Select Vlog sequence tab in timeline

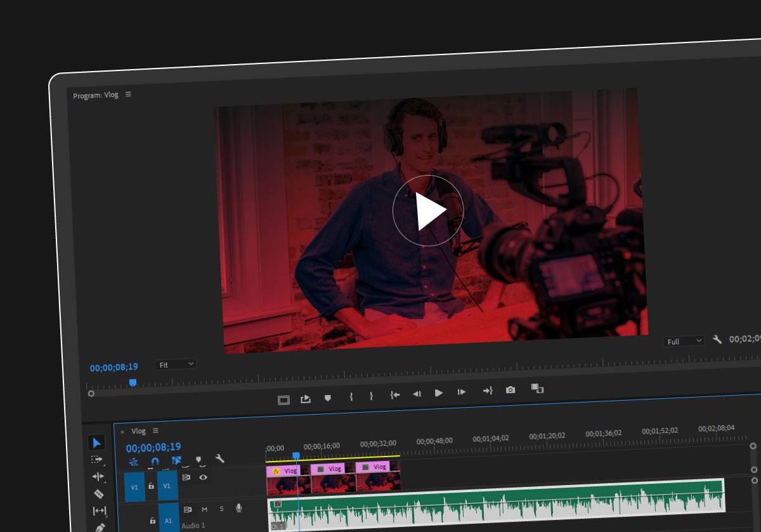point(138,431)
